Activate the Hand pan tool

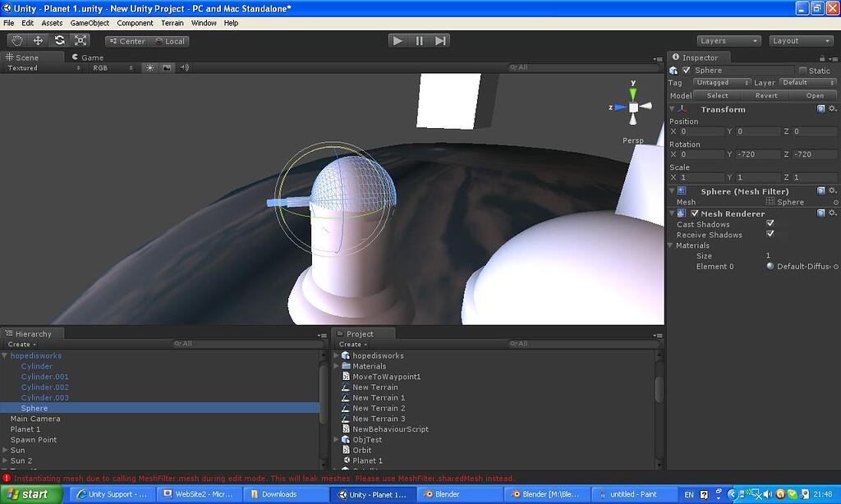17,40
